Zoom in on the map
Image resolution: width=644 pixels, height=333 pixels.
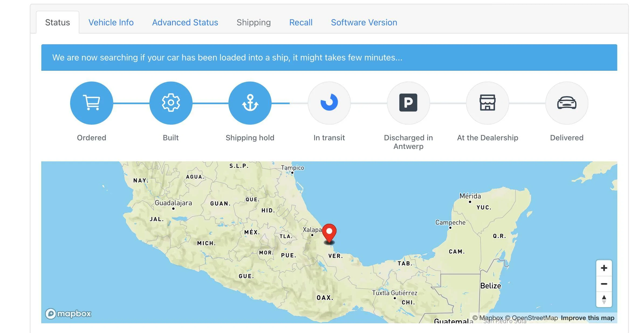point(604,268)
